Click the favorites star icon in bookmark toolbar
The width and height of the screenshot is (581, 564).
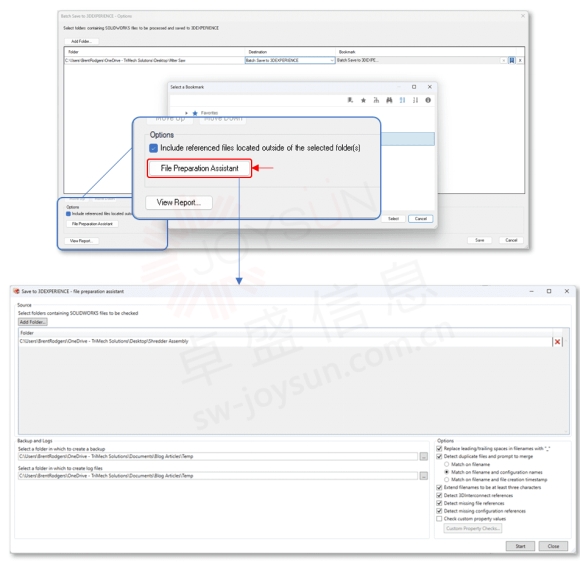pyautogui.click(x=363, y=100)
